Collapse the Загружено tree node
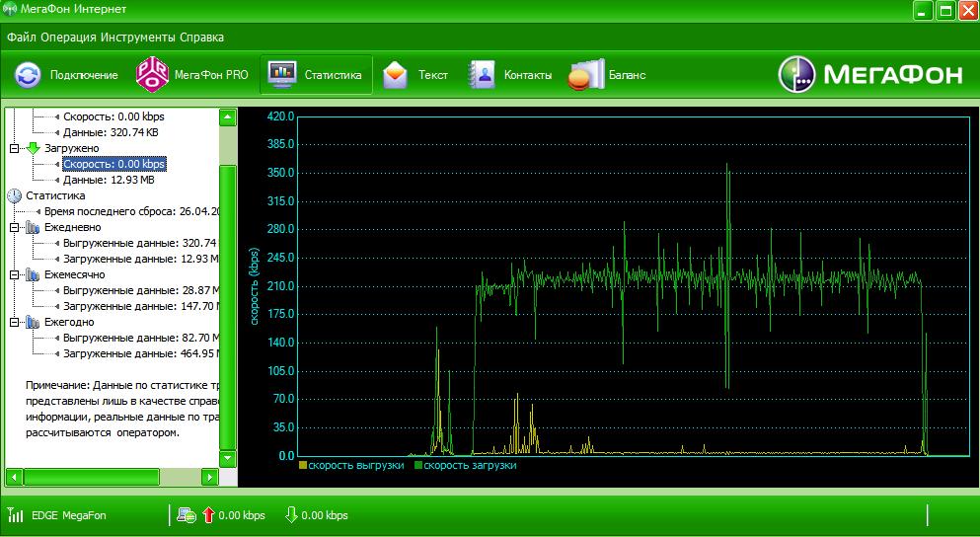Viewport: 980px width, 537px height. [14, 148]
